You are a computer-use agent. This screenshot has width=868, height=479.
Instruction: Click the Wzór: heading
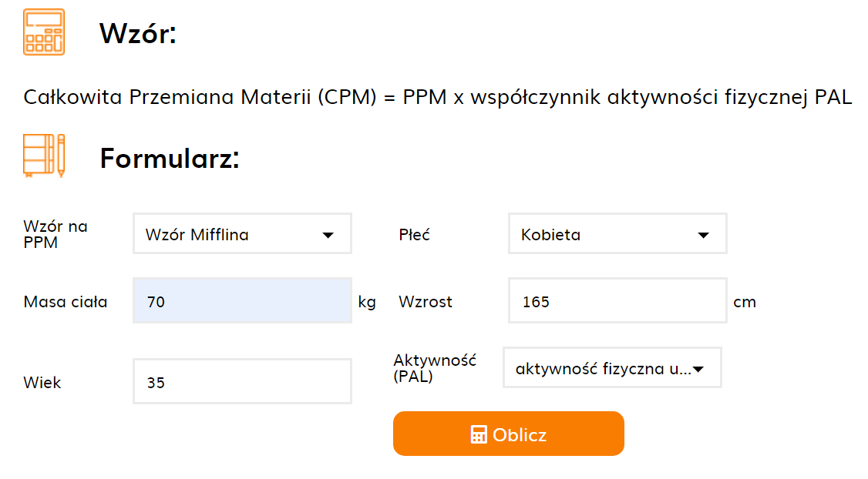(137, 33)
